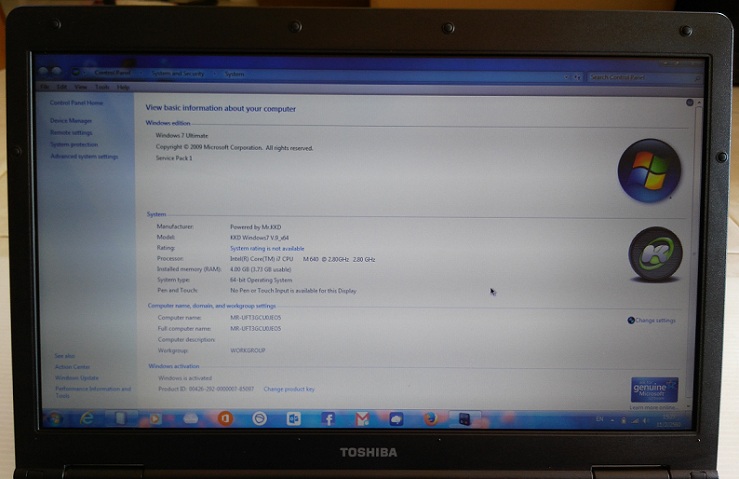Go back with the navigation back arrow

point(44,71)
